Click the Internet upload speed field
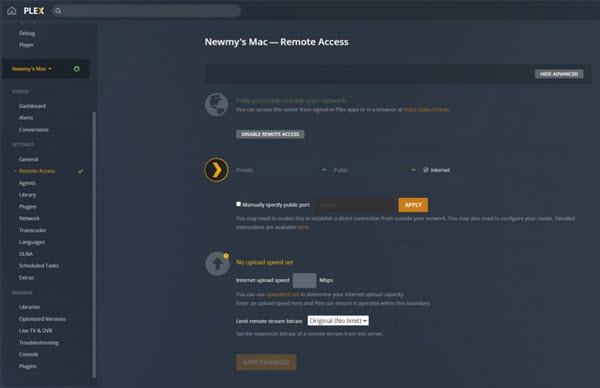600x388 pixels. tap(305, 280)
